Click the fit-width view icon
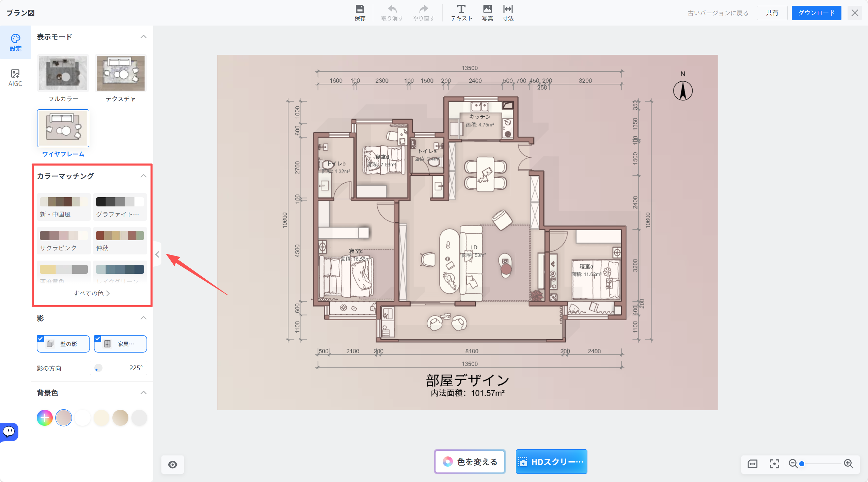The height and width of the screenshot is (482, 868). pyautogui.click(x=752, y=464)
